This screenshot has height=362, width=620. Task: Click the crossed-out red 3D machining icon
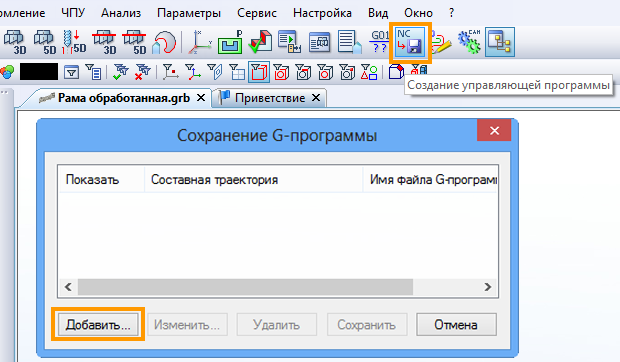pos(104,42)
